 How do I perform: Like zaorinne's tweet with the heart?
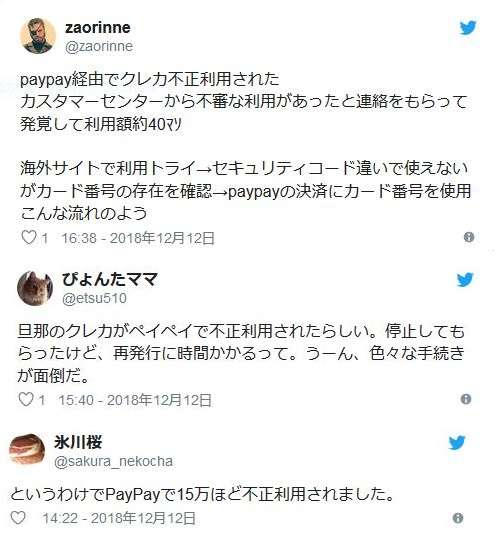click(x=29, y=237)
